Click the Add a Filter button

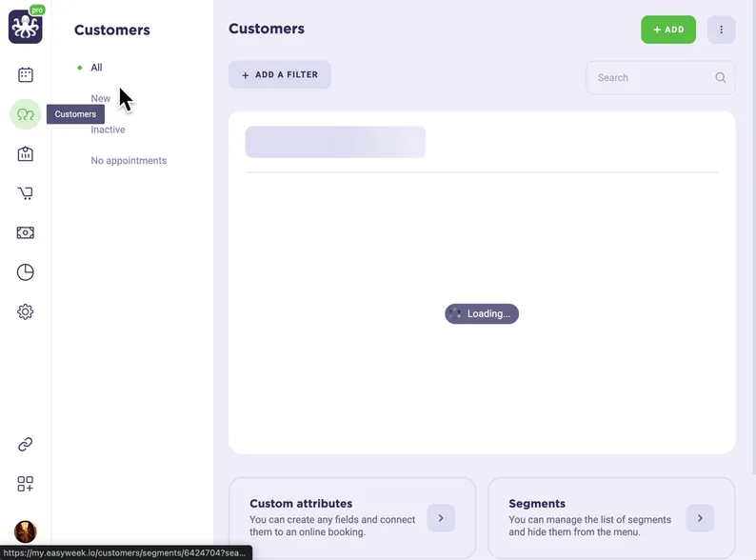tap(280, 75)
